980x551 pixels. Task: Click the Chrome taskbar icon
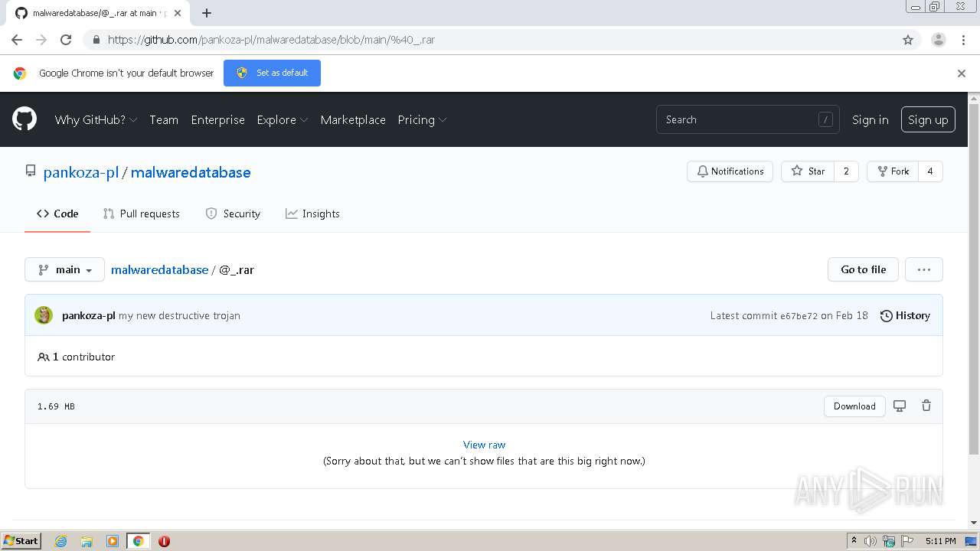(139, 541)
